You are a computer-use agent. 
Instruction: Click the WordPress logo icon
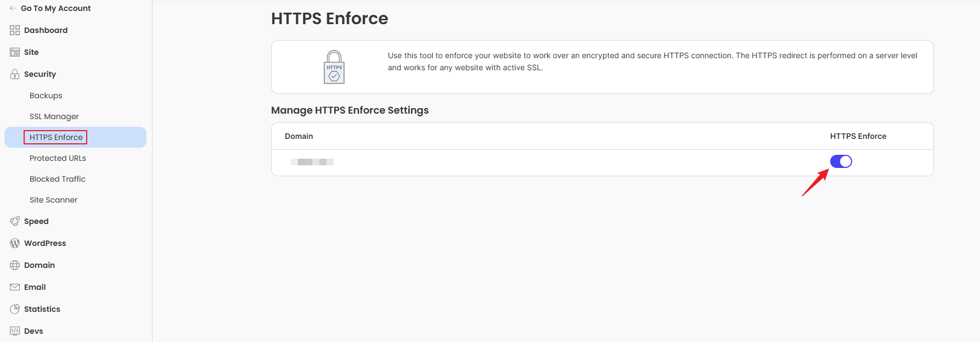tap(15, 243)
